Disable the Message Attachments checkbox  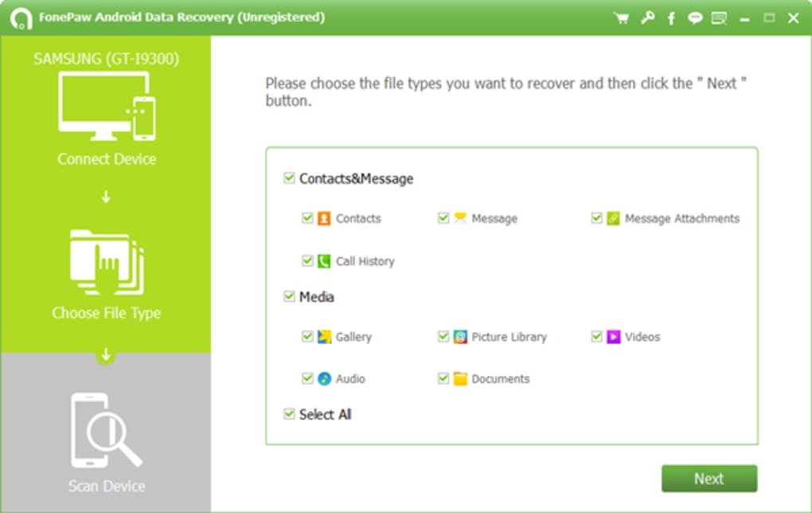595,217
